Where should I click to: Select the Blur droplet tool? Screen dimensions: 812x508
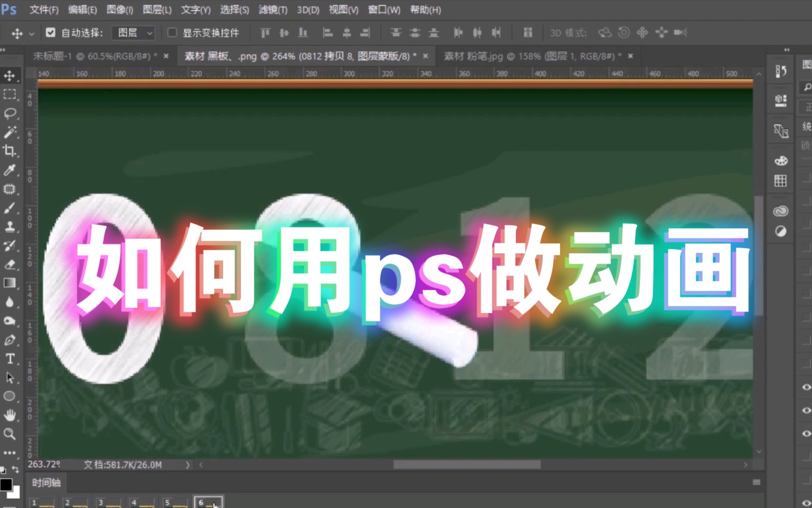click(x=9, y=302)
